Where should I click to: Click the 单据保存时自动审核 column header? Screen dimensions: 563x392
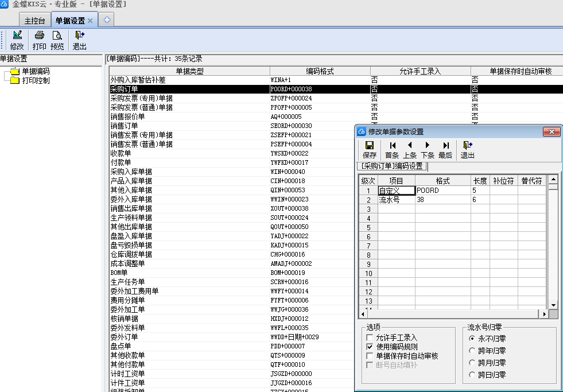pos(517,71)
